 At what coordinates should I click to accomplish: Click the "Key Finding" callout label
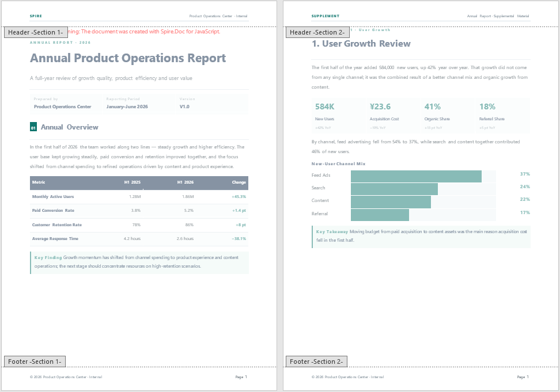pos(48,257)
